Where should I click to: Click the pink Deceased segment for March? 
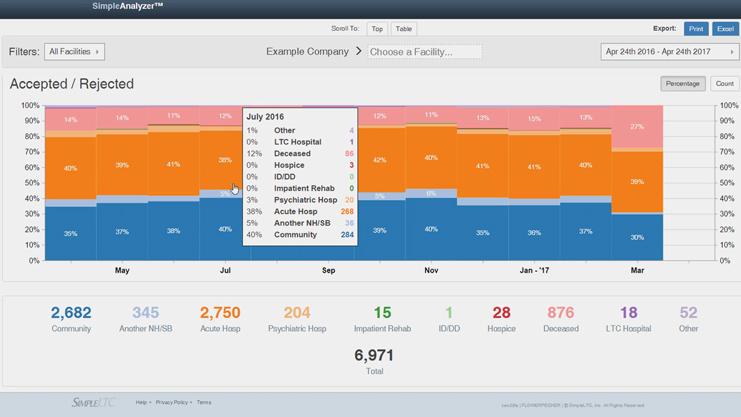(x=637, y=127)
